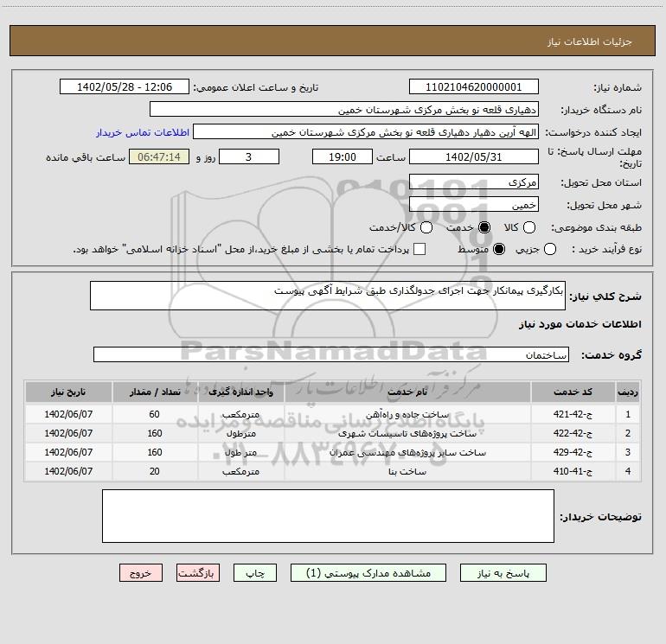
Task: Open the اطلاعات تماس خریدار link
Action: coord(143,132)
